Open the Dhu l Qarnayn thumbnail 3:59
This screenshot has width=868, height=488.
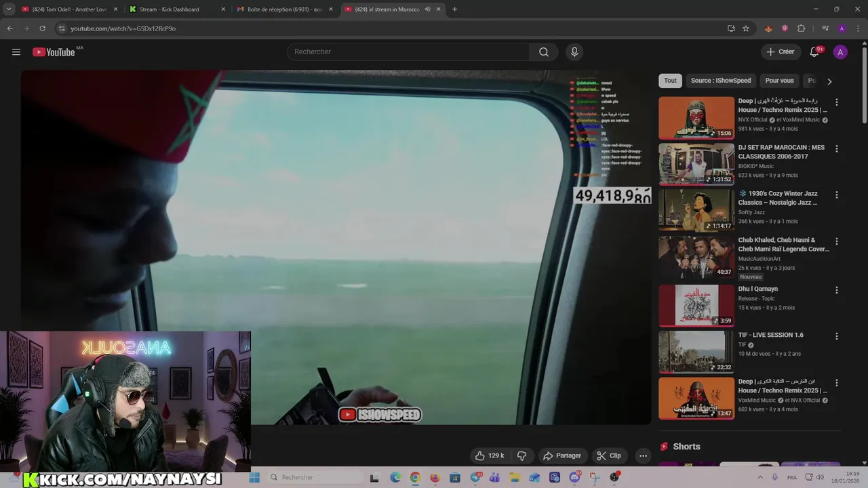pyautogui.click(x=696, y=305)
